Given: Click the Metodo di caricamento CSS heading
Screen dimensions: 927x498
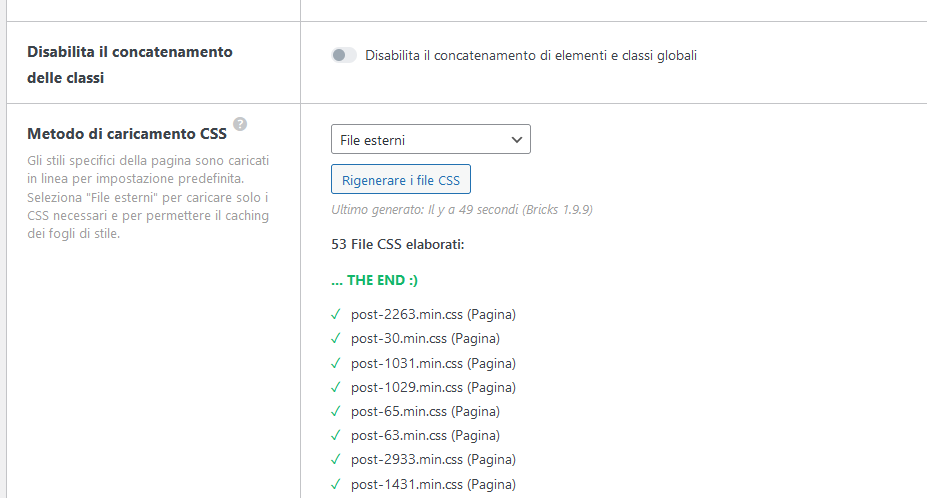Looking at the screenshot, I should point(127,133).
